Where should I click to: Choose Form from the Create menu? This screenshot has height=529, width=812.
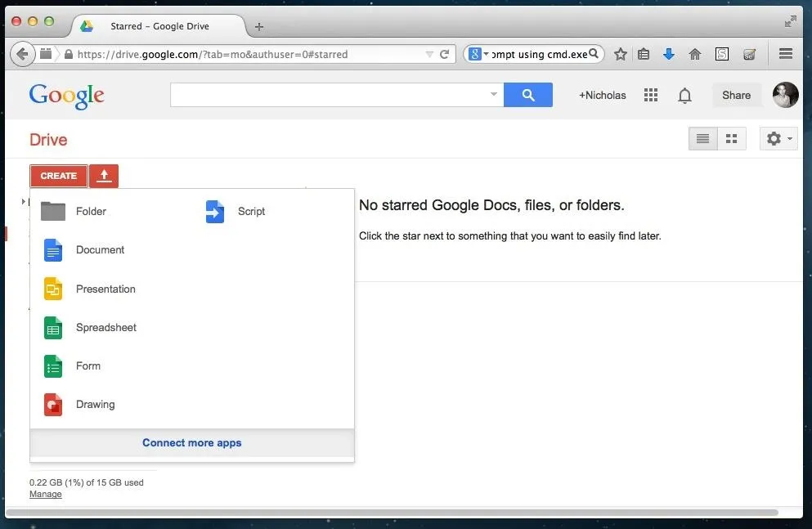(x=88, y=366)
